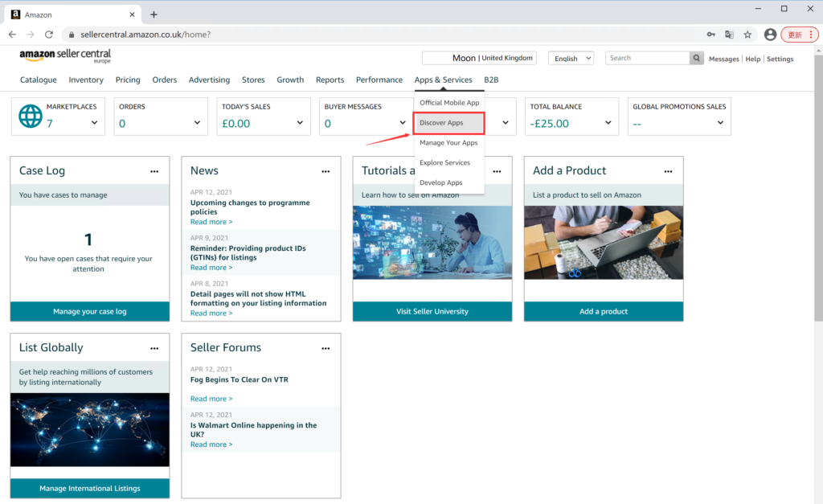The height and width of the screenshot is (504, 823).
Task: Expand Buyer Messages dropdown
Action: 403,123
